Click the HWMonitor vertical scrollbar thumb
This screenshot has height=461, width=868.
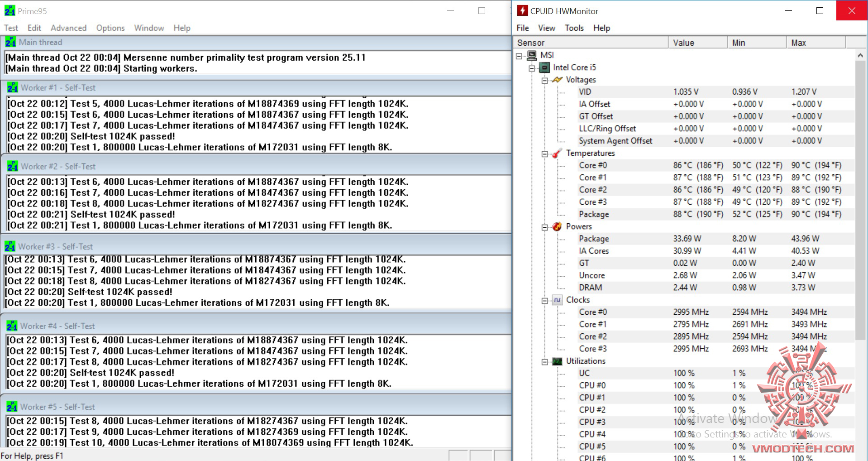(x=860, y=200)
